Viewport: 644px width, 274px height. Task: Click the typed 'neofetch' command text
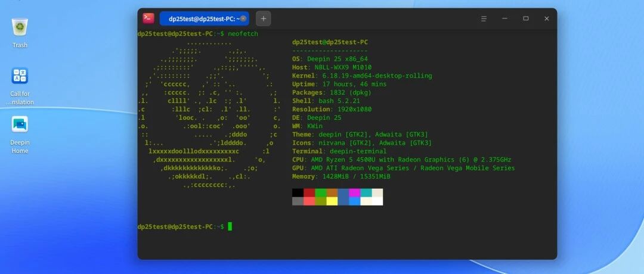tap(243, 33)
